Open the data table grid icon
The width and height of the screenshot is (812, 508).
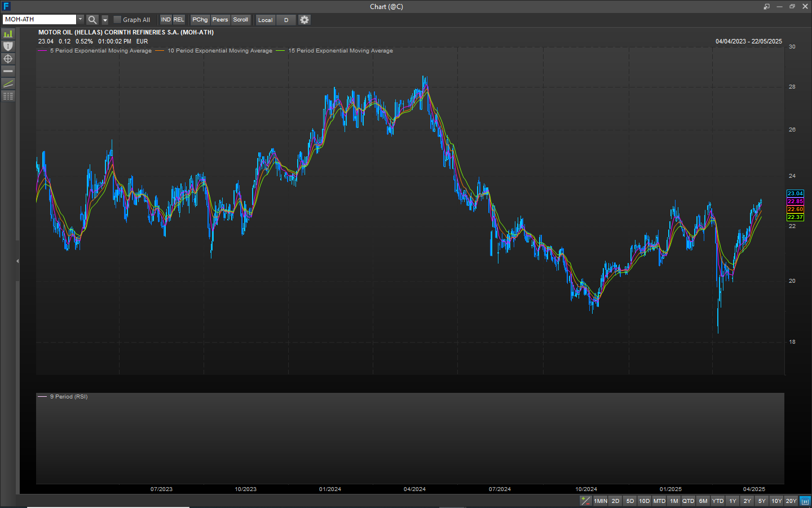(x=8, y=96)
